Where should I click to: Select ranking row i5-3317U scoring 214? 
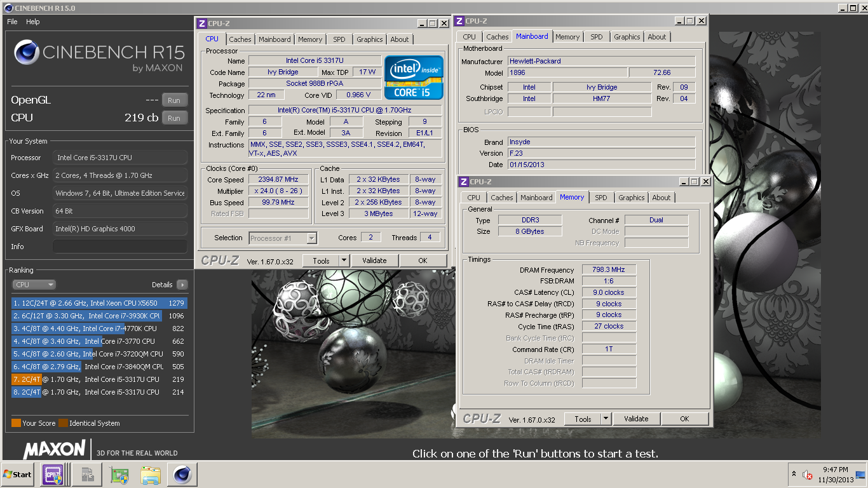99,392
